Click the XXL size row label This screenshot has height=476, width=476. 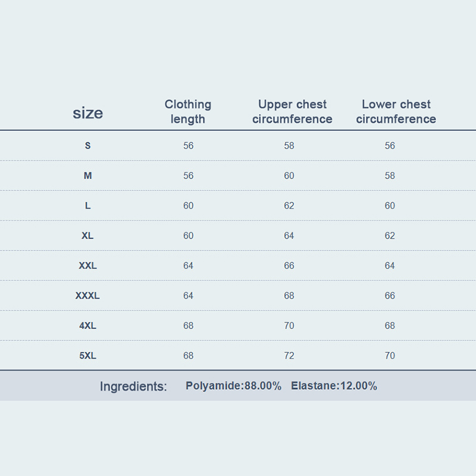87,266
